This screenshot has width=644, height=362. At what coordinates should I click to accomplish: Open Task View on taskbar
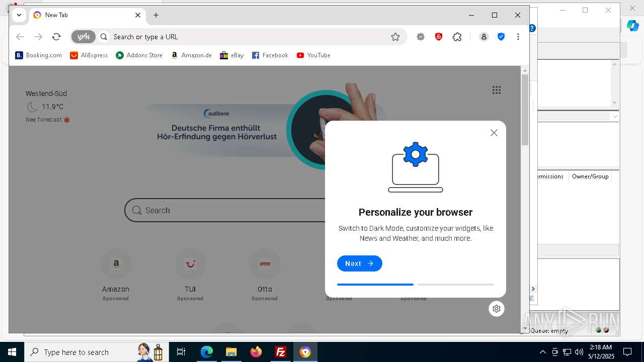point(181,352)
